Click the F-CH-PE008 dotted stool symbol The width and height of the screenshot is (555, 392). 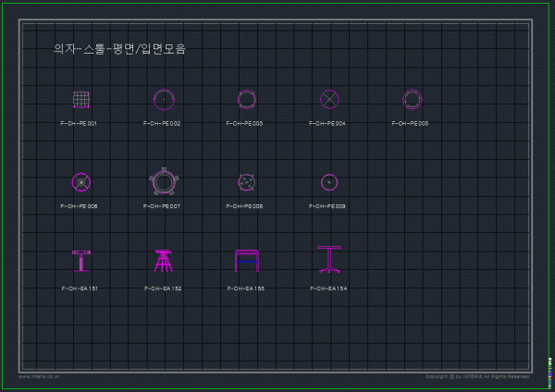pyautogui.click(x=246, y=181)
